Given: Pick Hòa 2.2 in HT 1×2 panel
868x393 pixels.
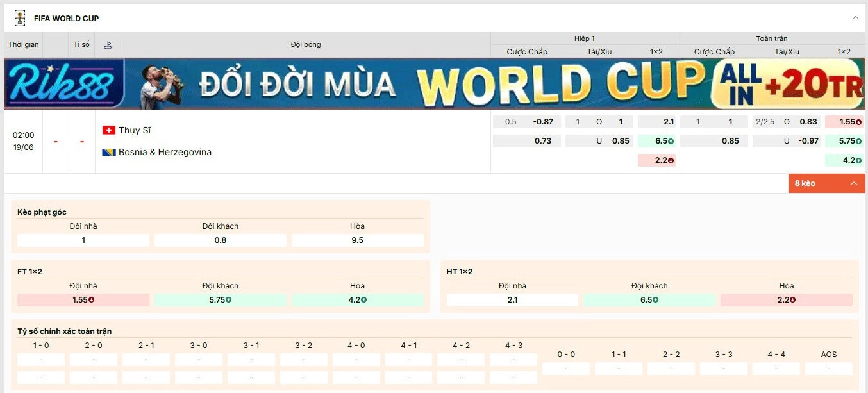Looking at the screenshot, I should click(x=787, y=300).
